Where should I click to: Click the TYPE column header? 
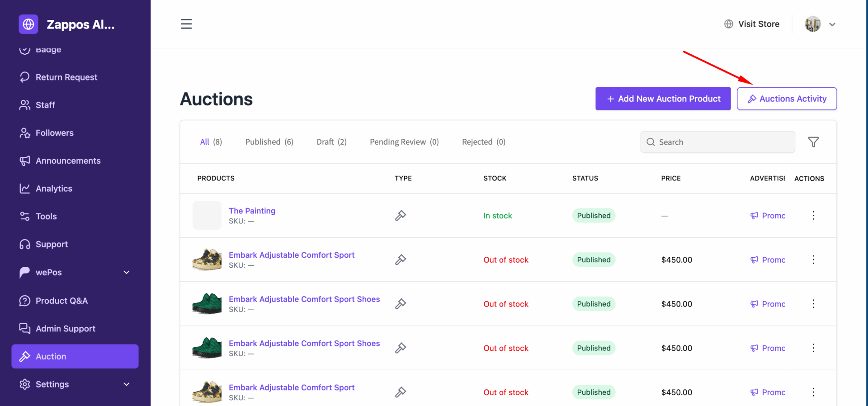[x=403, y=178]
